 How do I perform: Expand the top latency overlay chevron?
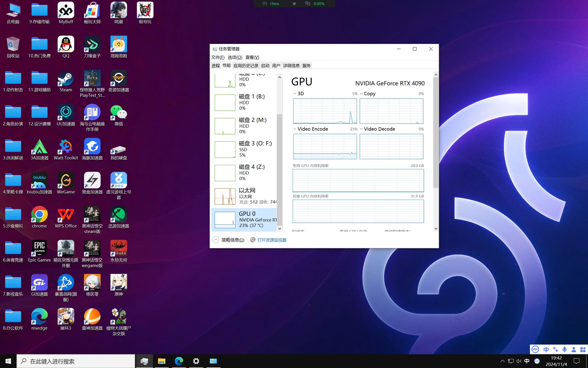(294, 4)
